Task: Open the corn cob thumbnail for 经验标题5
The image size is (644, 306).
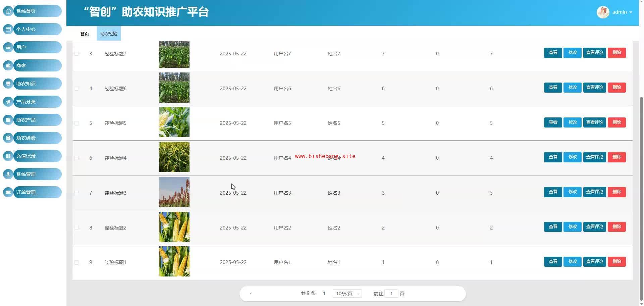Action: [174, 122]
